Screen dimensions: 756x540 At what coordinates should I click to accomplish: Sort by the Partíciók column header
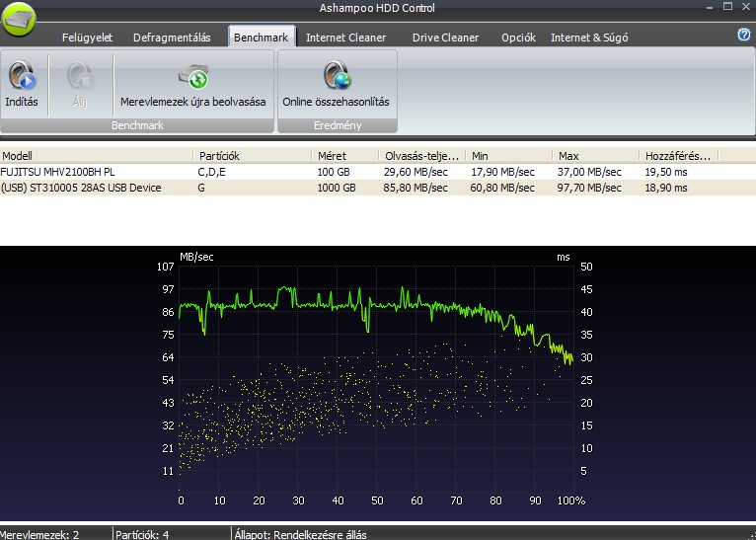tap(253, 156)
